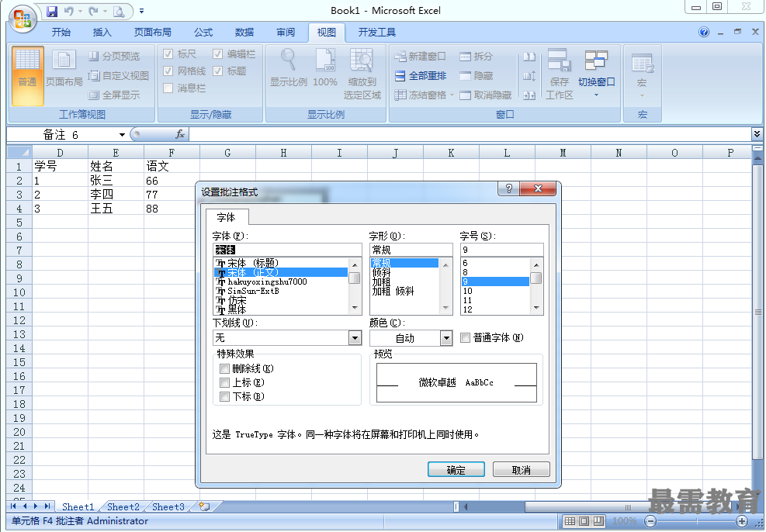Click Page Break Preview (分页预览)
Image resolution: width=766 pixels, height=532 pixels.
click(x=114, y=56)
